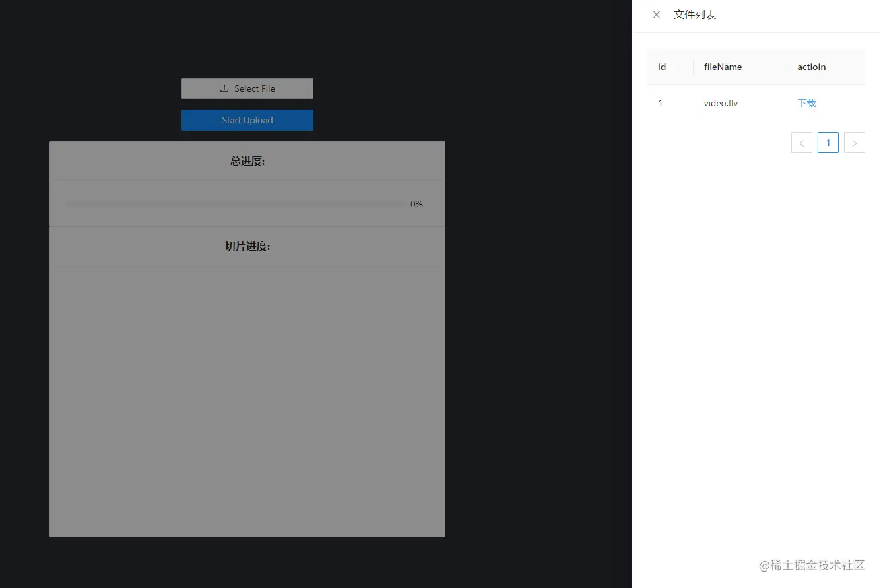The height and width of the screenshot is (588, 881).
Task: Click the id column header
Action: click(x=670, y=67)
